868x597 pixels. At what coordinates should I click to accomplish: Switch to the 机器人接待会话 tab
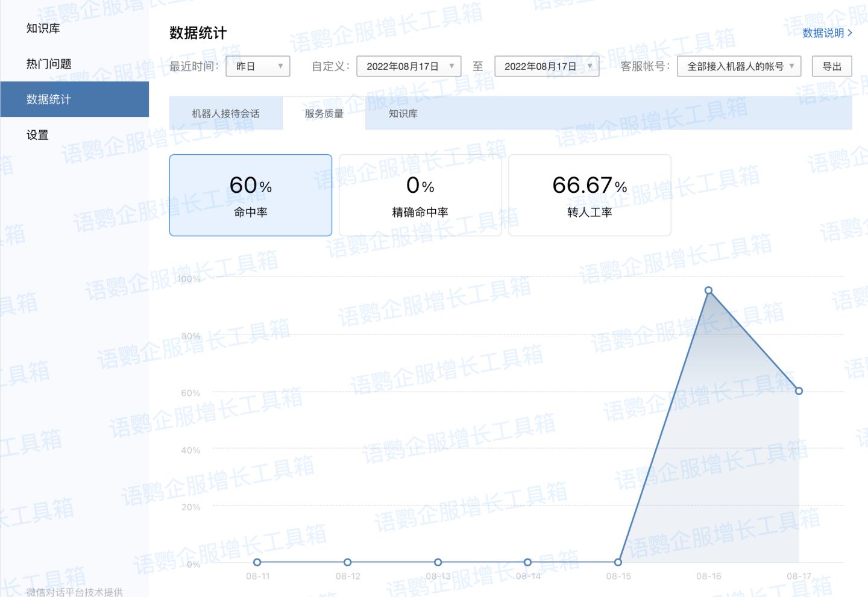pyautogui.click(x=225, y=113)
